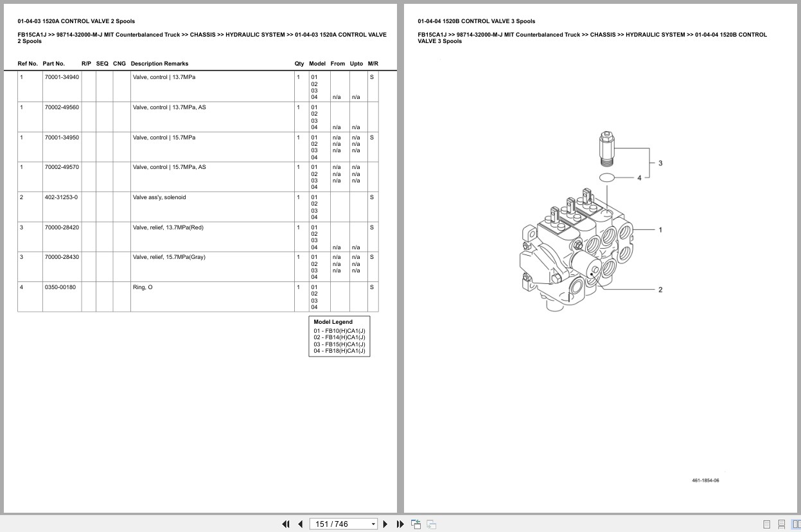
Task: Click the go to next view icon
Action: [431, 524]
